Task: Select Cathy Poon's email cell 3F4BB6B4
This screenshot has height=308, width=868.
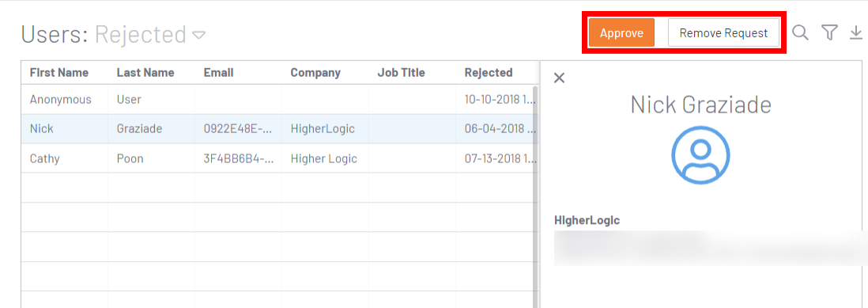Action: click(x=239, y=158)
